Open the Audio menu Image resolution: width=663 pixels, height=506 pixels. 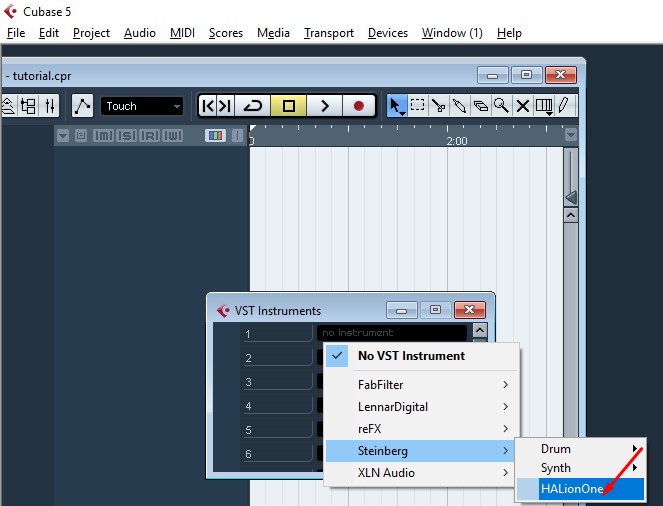[x=140, y=33]
